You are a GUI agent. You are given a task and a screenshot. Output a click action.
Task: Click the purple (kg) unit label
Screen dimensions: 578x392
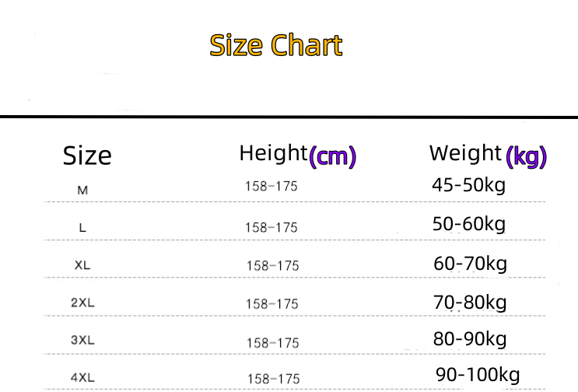click(527, 157)
